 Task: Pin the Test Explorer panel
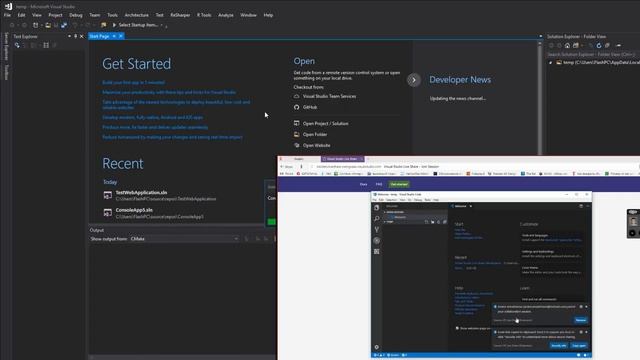click(76, 36)
